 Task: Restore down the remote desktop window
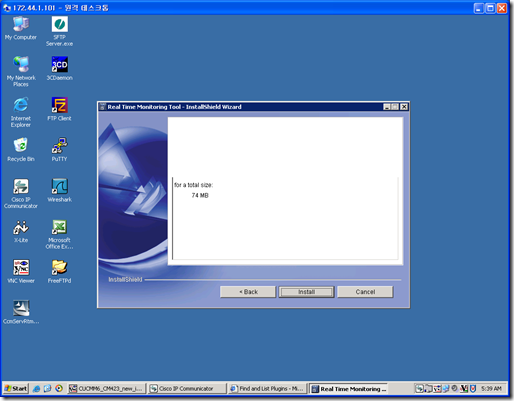tap(490, 8)
